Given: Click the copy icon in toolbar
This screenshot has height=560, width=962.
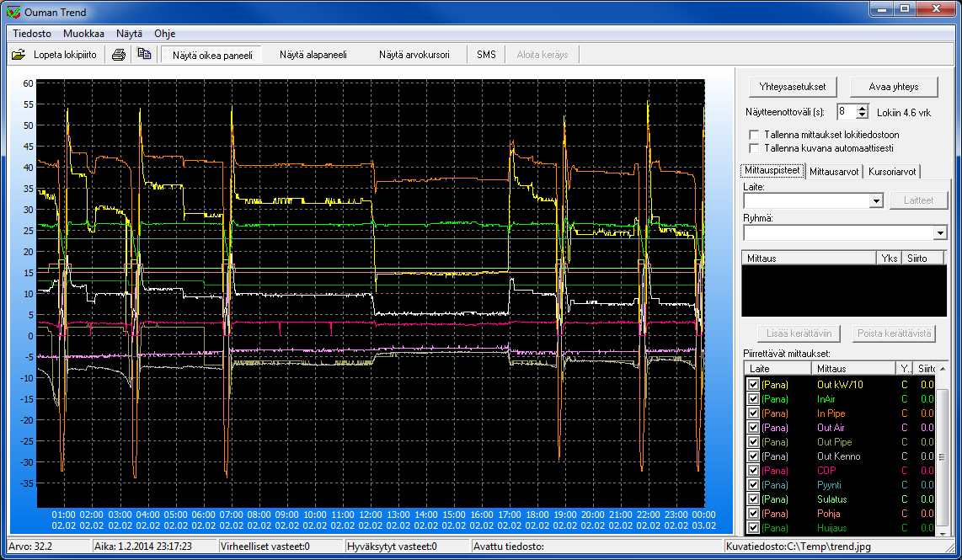Looking at the screenshot, I should tap(144, 55).
